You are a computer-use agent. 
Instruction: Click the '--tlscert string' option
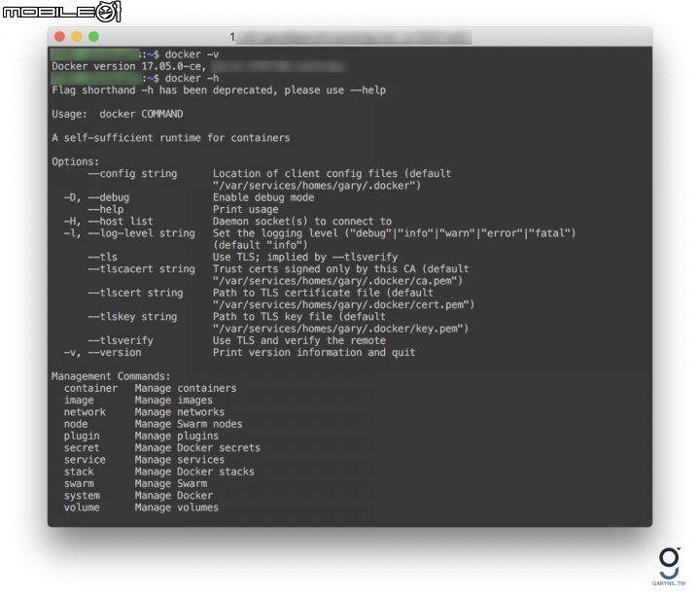pos(135,293)
